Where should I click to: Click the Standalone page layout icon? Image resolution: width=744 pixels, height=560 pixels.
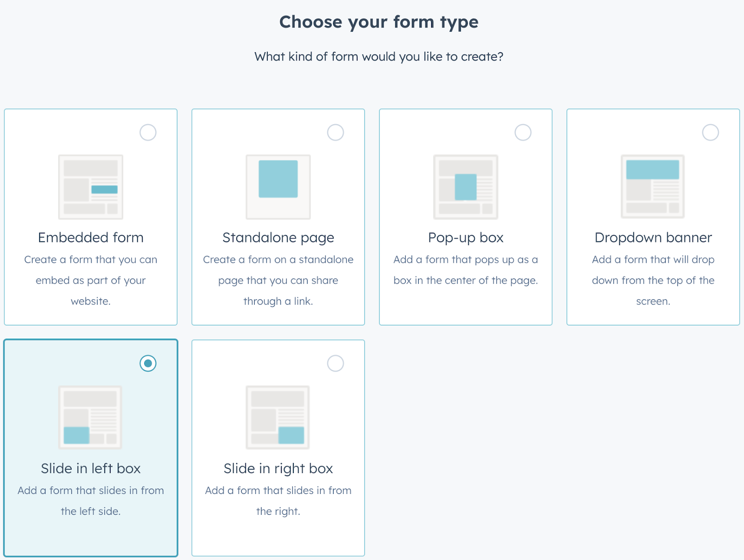(278, 187)
